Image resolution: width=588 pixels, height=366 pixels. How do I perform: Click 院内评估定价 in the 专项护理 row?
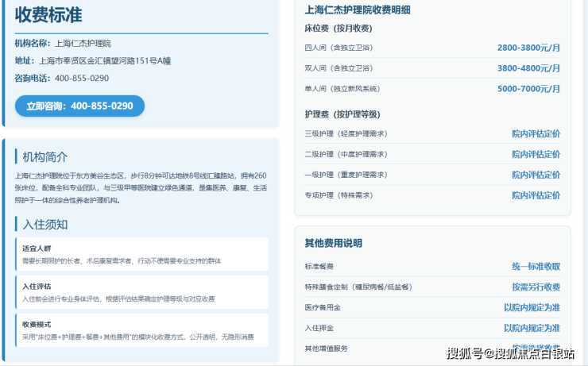tap(536, 195)
